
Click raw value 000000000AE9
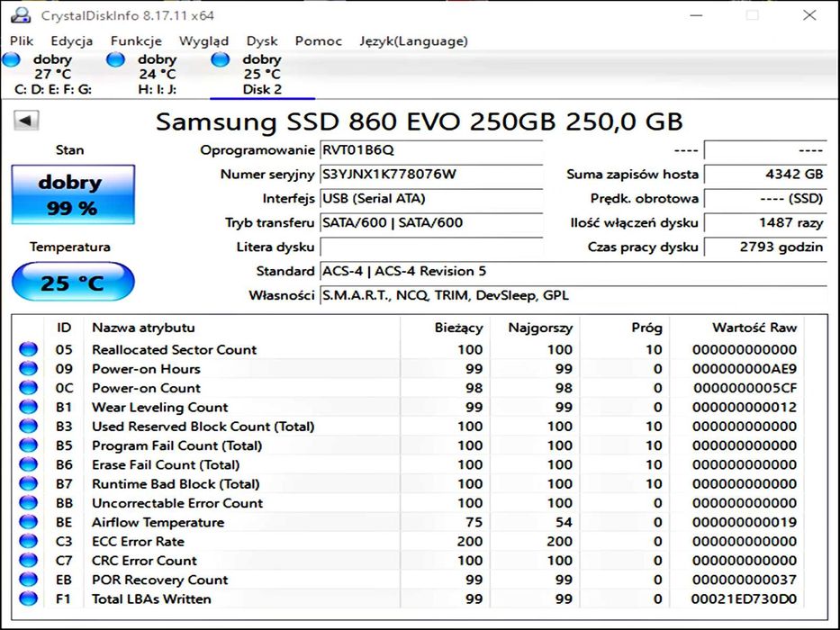(x=744, y=369)
